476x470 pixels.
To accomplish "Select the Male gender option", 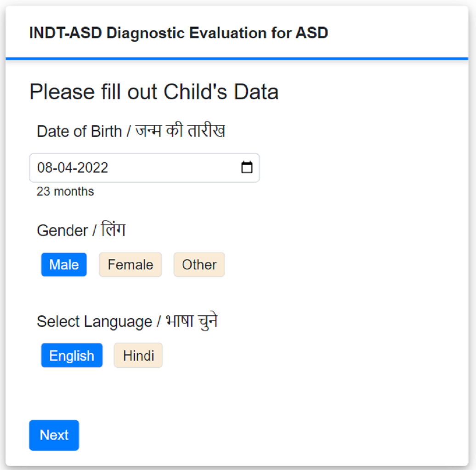I will click(x=64, y=265).
